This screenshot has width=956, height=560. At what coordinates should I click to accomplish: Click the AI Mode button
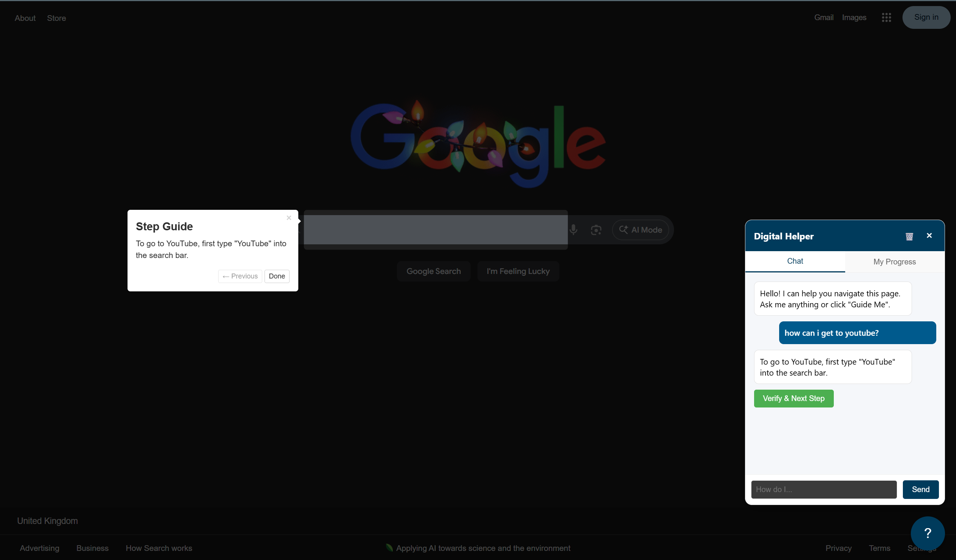tap(641, 230)
